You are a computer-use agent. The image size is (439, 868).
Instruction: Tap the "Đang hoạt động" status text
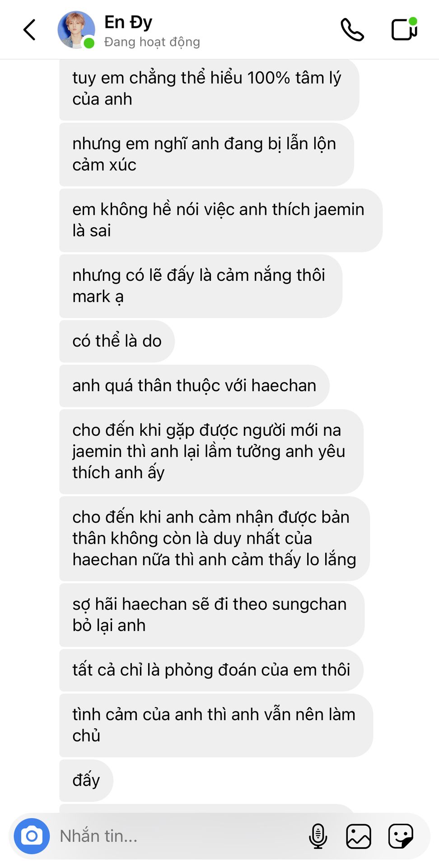[152, 42]
